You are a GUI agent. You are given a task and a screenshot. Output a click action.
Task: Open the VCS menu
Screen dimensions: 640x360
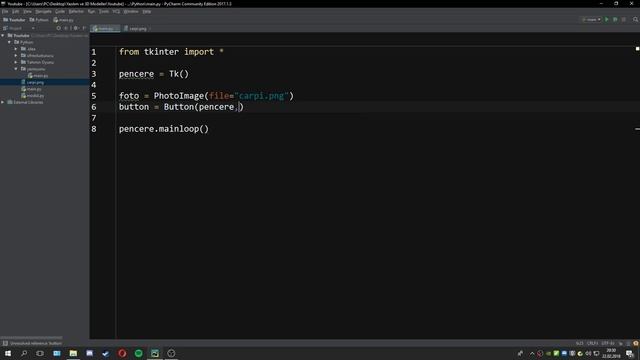pyautogui.click(x=116, y=11)
